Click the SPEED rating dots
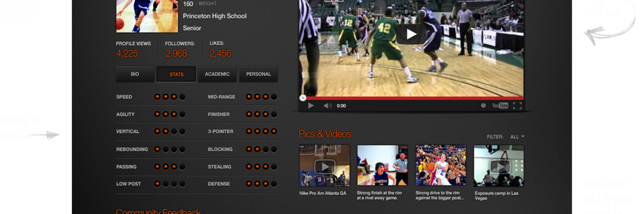 coord(170,97)
